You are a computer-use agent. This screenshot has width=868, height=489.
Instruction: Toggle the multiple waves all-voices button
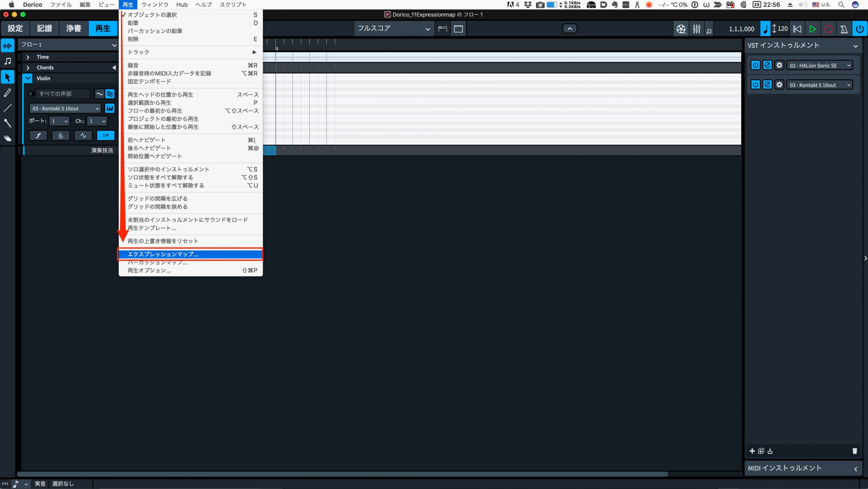110,94
